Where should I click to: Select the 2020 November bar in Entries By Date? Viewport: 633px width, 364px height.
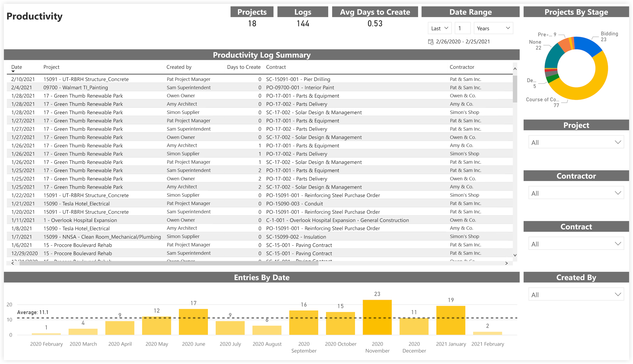pyautogui.click(x=377, y=317)
